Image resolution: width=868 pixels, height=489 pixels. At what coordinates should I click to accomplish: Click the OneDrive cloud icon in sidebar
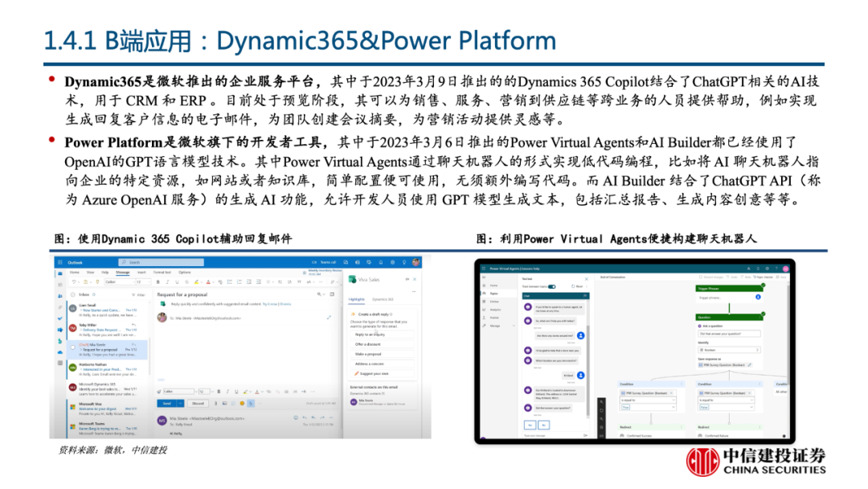coord(60,352)
